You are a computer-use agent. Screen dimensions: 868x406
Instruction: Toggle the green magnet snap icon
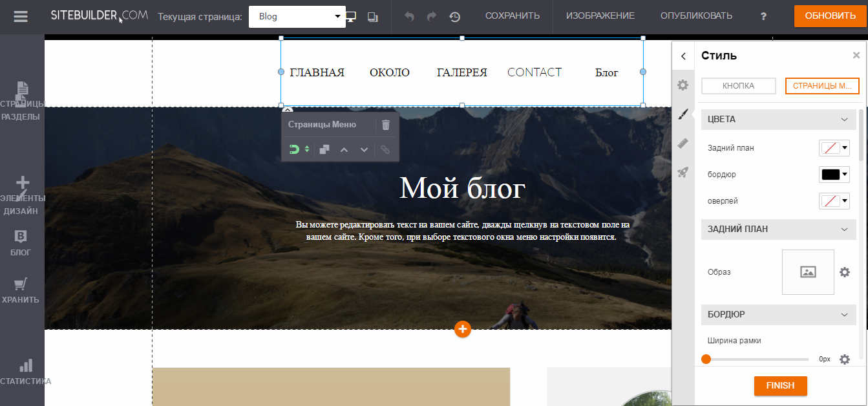point(293,149)
